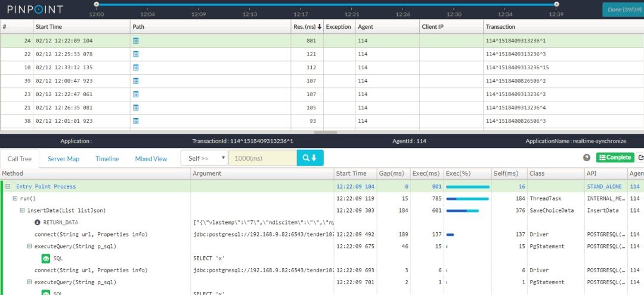Select transaction 114^1518409313236^4
The height and width of the screenshot is (295, 644).
click(x=515, y=108)
